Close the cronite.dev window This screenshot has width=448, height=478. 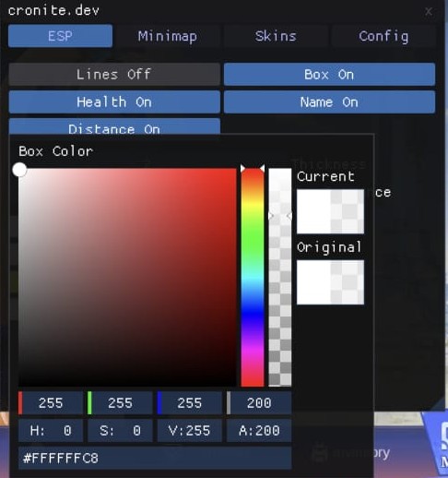click(x=429, y=12)
